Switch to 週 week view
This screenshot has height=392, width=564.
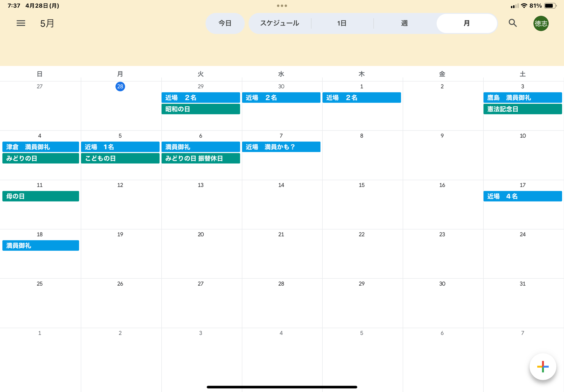pos(404,23)
